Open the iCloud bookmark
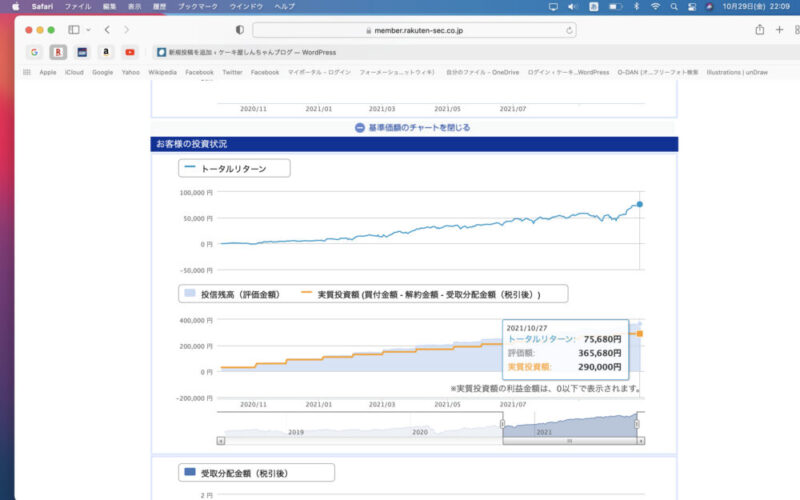Image resolution: width=800 pixels, height=500 pixels. [74, 72]
